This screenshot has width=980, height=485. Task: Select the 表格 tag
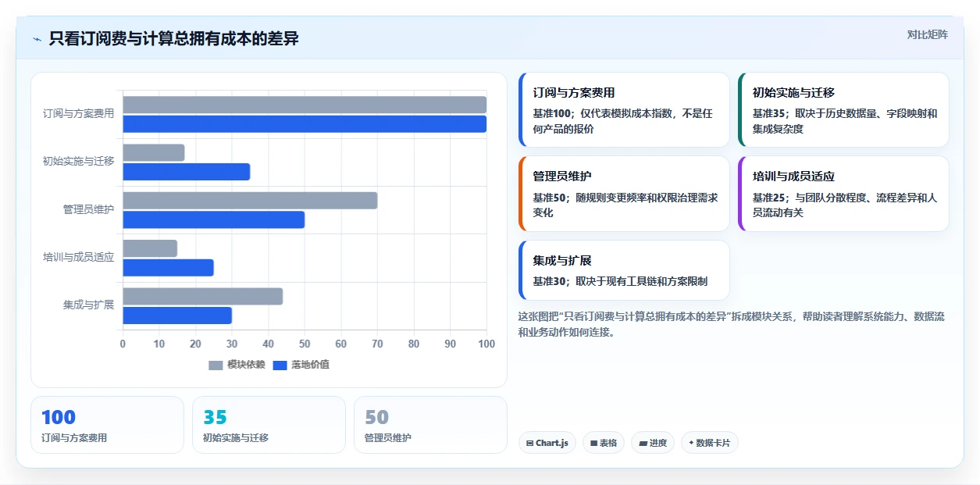[603, 443]
